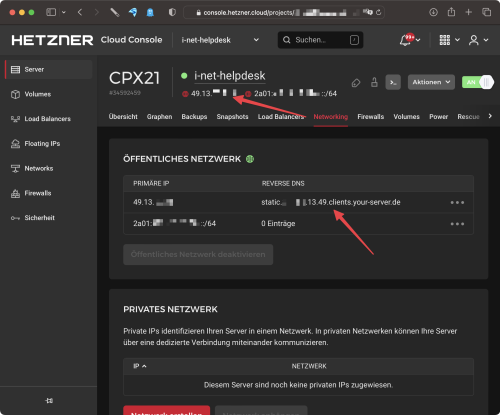Switch to the Rescue tab
The image size is (500, 415).
[x=468, y=117]
